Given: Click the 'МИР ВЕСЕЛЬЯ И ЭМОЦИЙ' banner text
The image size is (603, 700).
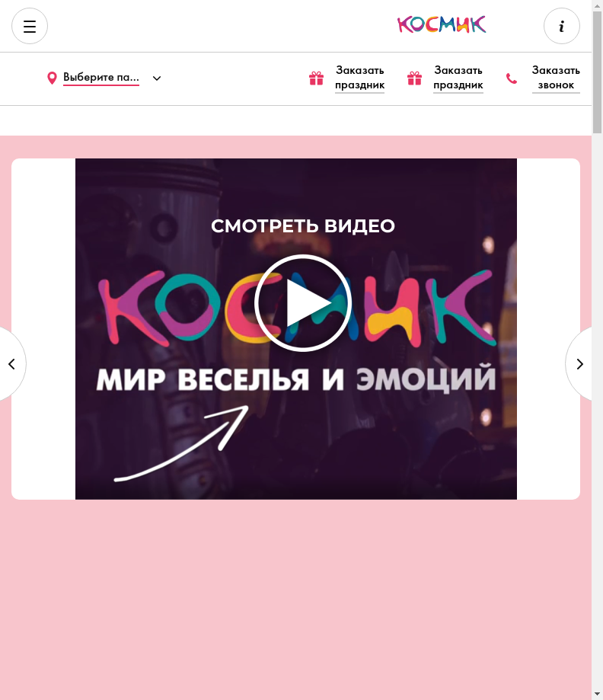Looking at the screenshot, I should point(296,379).
